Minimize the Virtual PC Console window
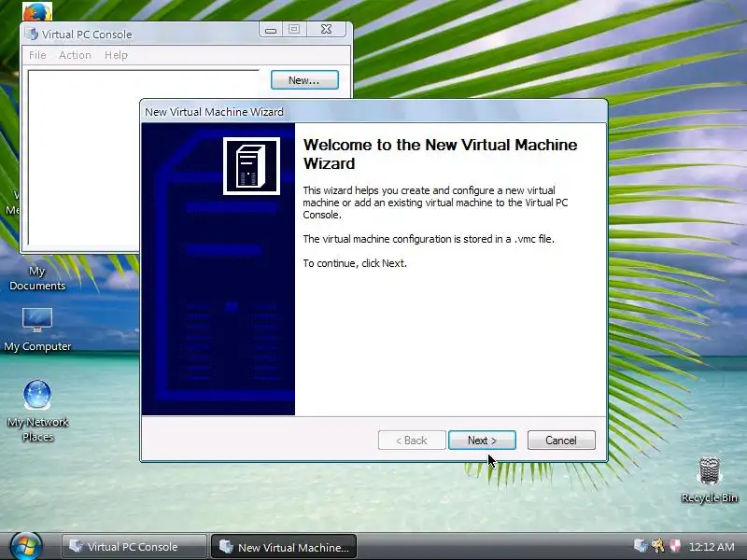The width and height of the screenshot is (747, 560). 271,30
